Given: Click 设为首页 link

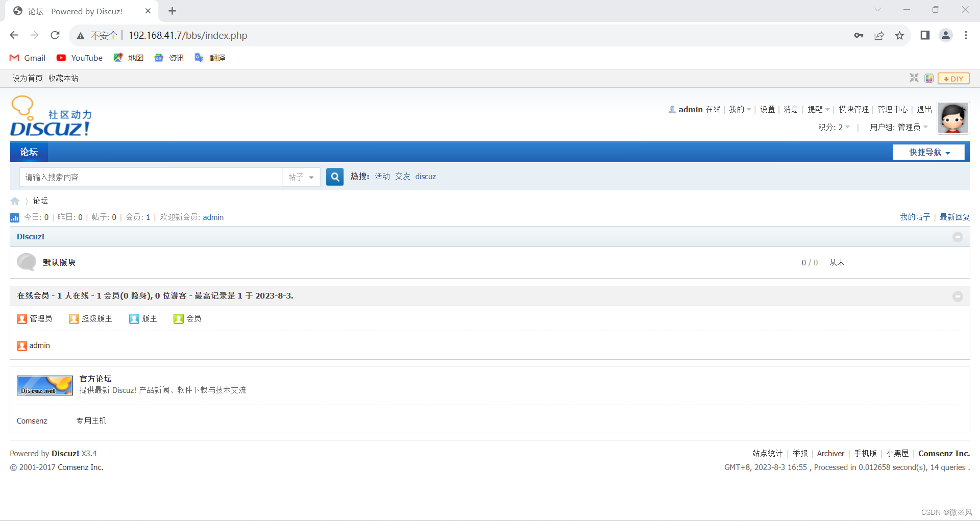Looking at the screenshot, I should [x=28, y=78].
